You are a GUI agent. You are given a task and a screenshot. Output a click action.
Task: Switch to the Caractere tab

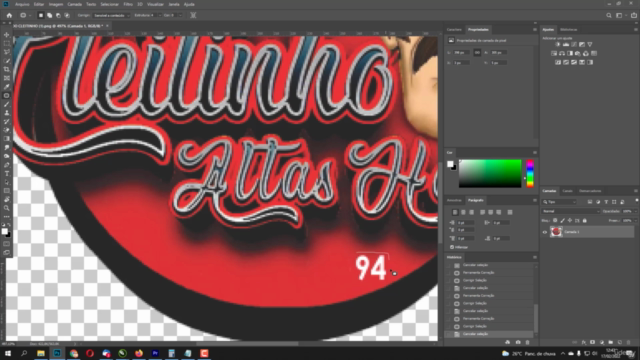454,29
